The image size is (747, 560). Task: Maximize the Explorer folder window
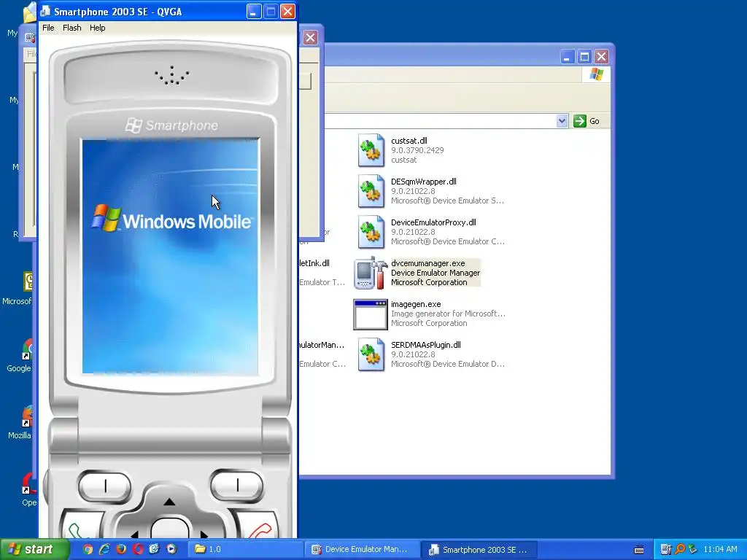click(584, 57)
